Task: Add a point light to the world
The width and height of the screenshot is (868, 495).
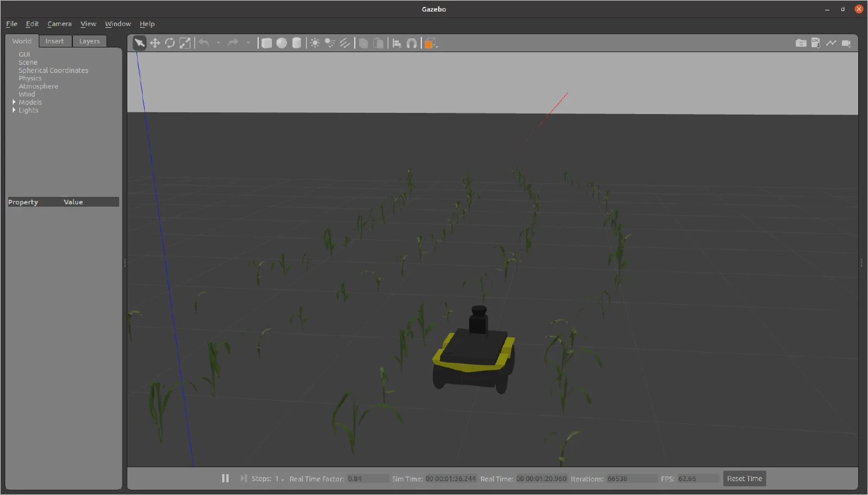Action: click(x=314, y=42)
